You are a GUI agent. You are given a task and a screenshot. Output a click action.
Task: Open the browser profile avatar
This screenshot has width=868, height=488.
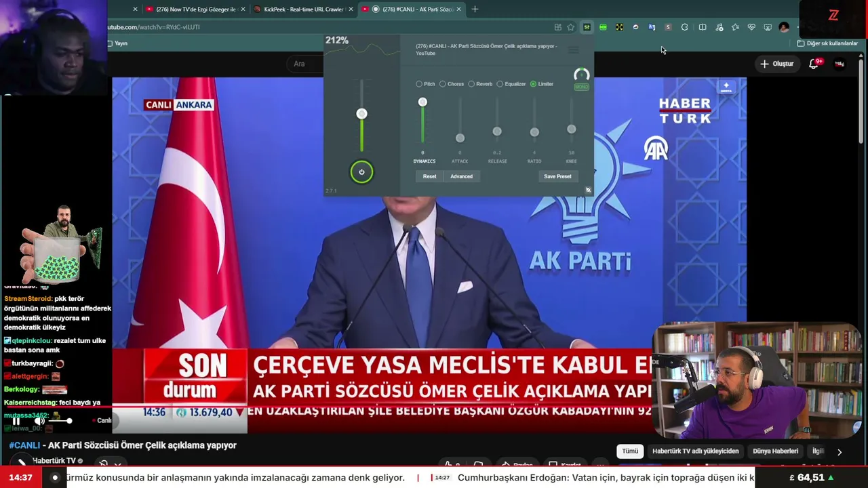[784, 27]
